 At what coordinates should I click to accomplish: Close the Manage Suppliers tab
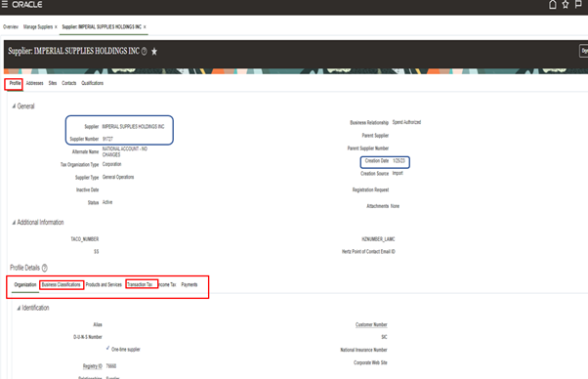click(x=56, y=27)
